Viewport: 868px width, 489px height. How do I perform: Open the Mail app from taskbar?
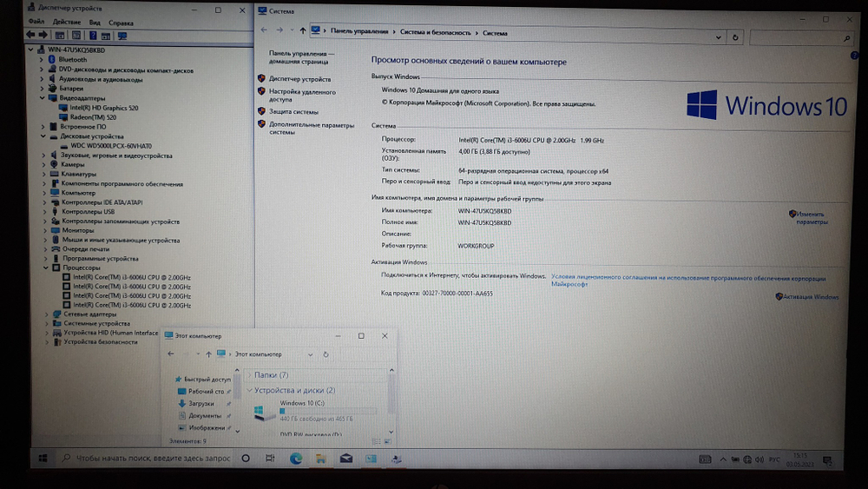(346, 459)
